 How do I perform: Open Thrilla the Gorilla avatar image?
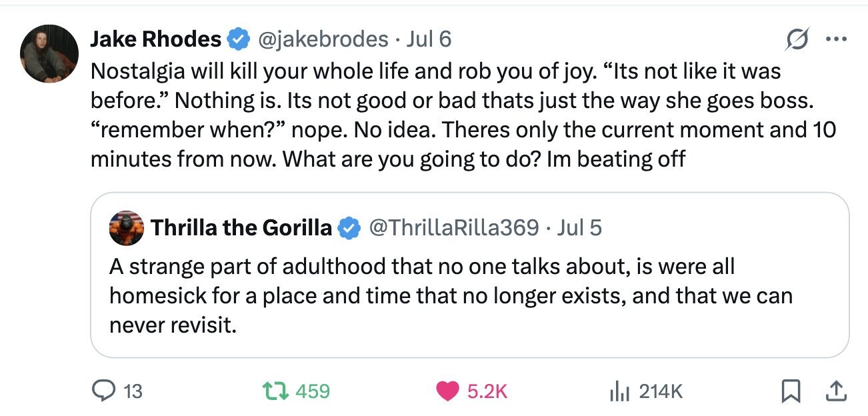tap(125, 229)
